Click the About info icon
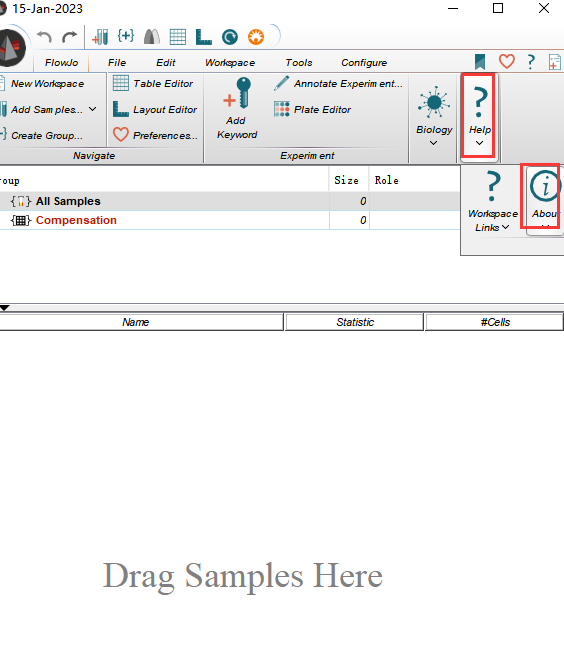This screenshot has height=656, width=564. (545, 186)
